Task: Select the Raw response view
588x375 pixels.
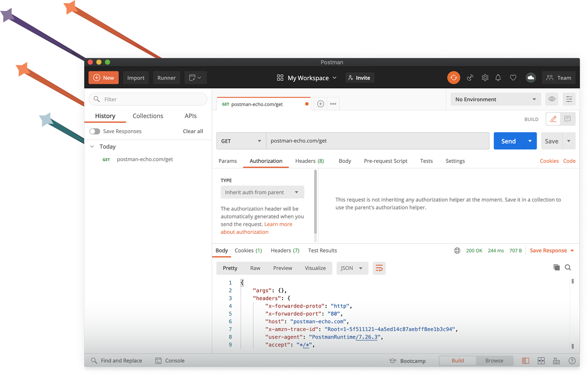Action: click(x=255, y=268)
